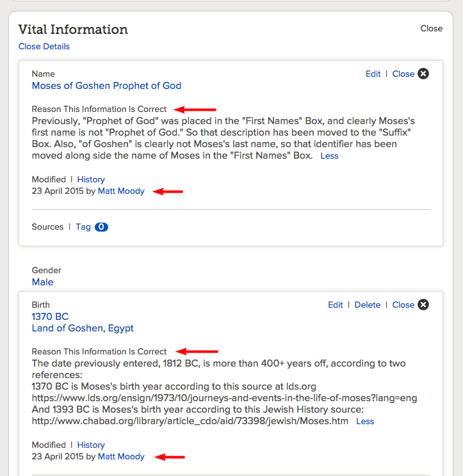Open Matt Moody profile under Birth section

(x=121, y=457)
